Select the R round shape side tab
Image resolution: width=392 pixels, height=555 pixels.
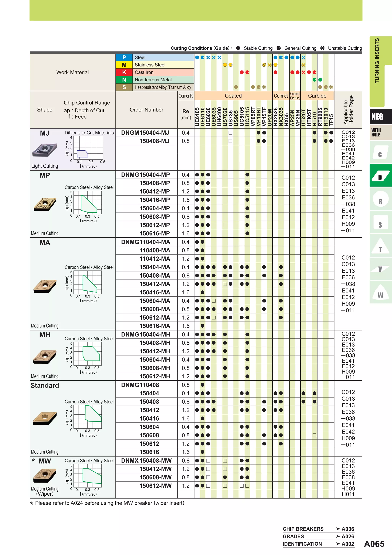click(x=380, y=199)
